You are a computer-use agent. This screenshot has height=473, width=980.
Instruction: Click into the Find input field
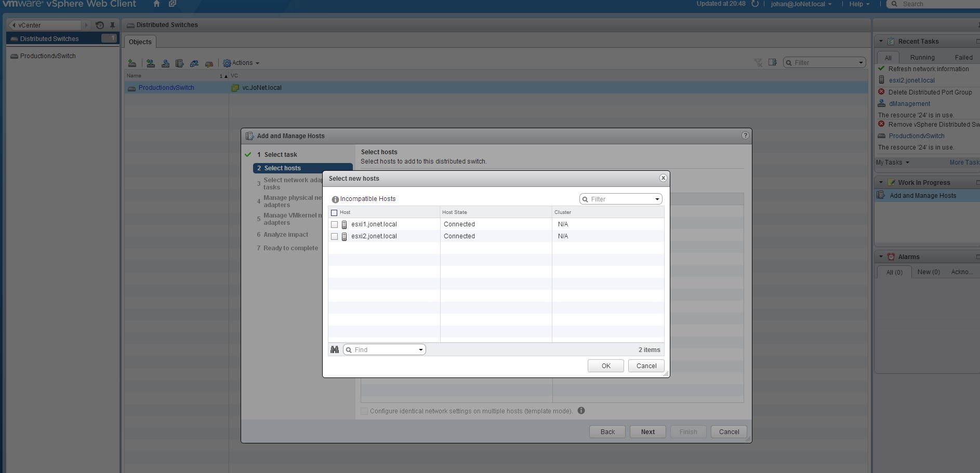tap(385, 350)
